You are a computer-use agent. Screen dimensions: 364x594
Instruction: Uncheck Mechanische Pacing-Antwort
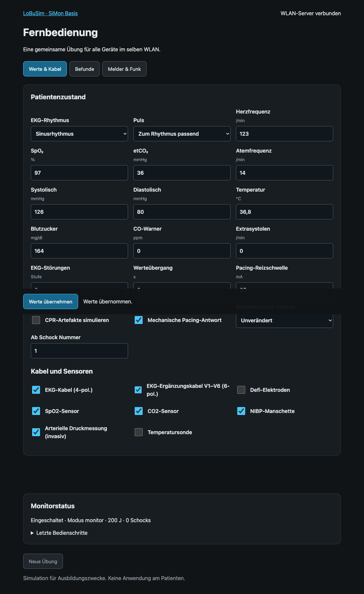tap(139, 320)
